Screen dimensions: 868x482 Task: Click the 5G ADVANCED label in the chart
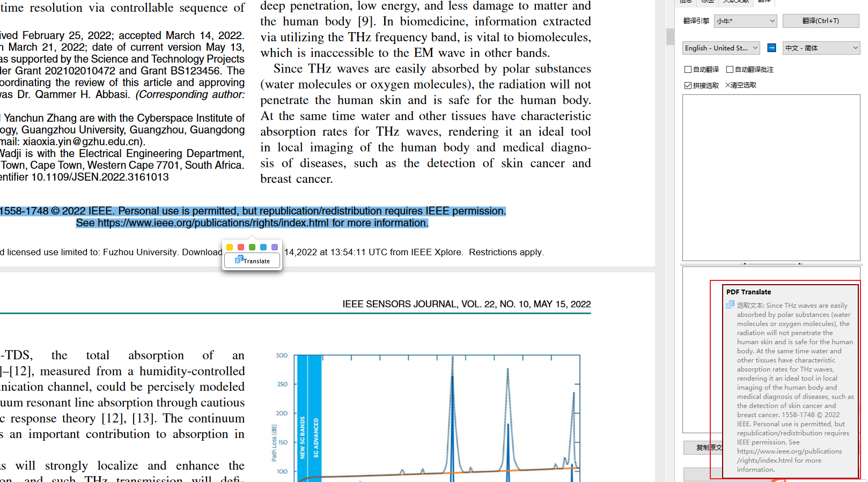coord(316,438)
